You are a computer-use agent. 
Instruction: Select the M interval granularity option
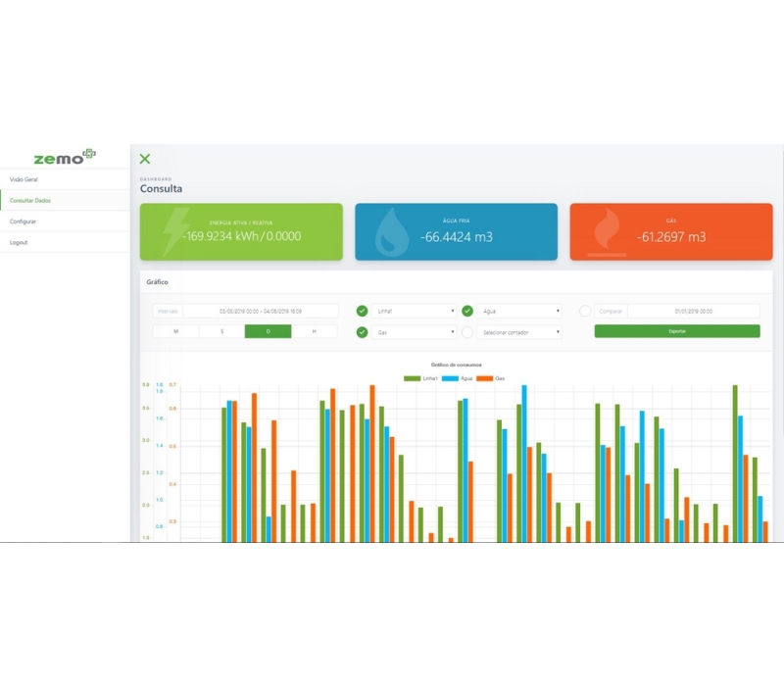[176, 332]
